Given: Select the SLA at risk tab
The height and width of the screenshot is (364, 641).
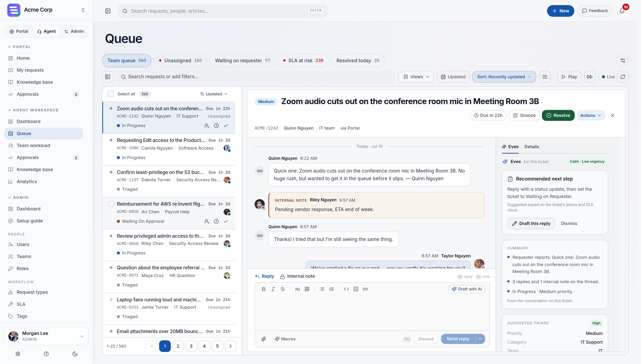Looking at the screenshot, I should (303, 60).
